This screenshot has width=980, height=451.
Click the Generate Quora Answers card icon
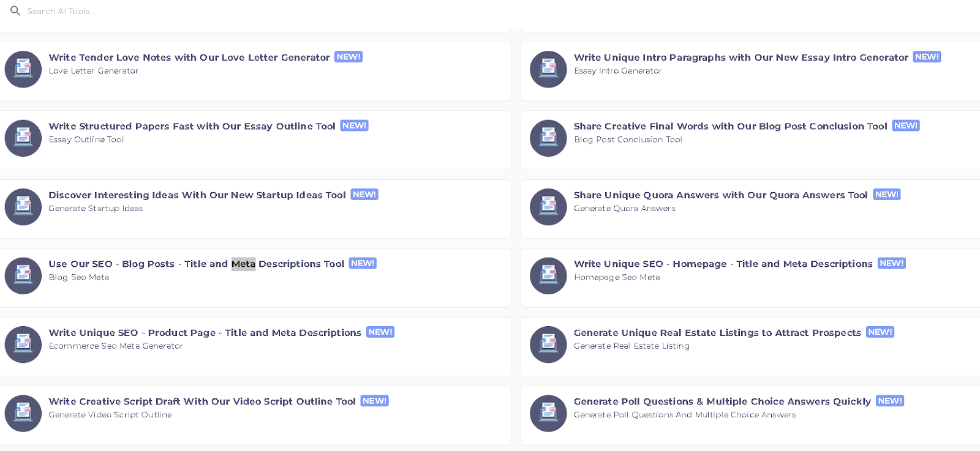[548, 207]
